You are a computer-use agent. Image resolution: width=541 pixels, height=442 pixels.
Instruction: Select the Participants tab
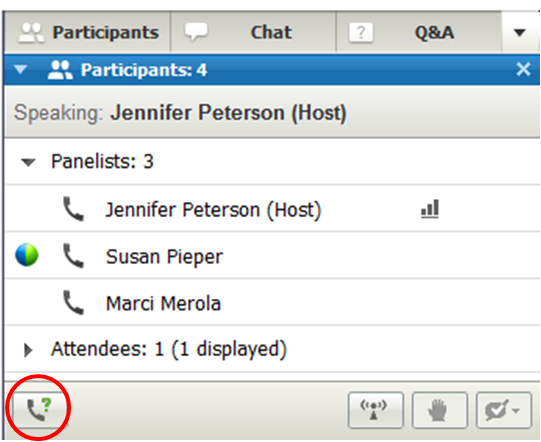point(88,32)
